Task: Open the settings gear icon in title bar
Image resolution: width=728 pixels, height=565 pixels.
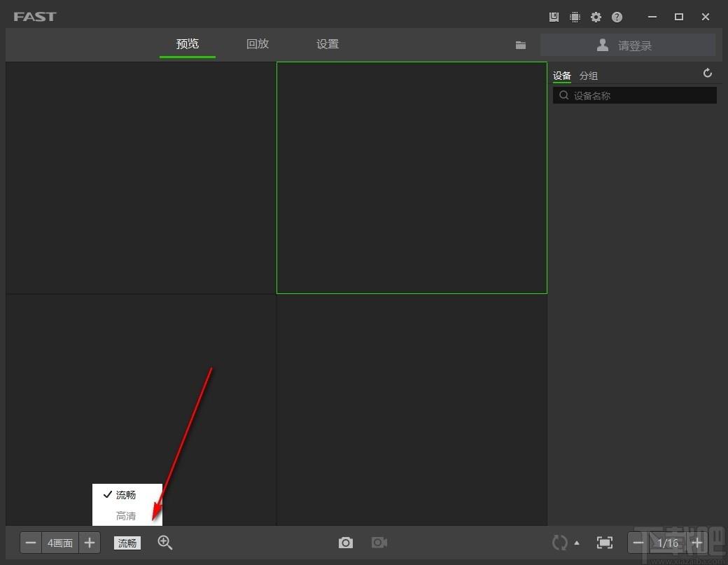Action: (x=596, y=18)
